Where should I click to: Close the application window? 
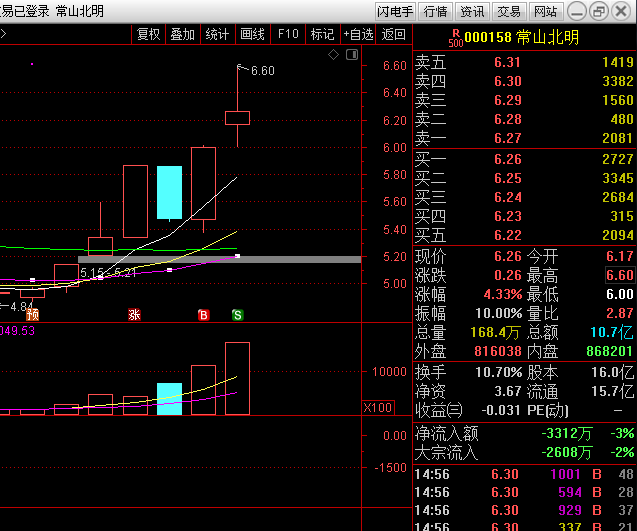(621, 11)
